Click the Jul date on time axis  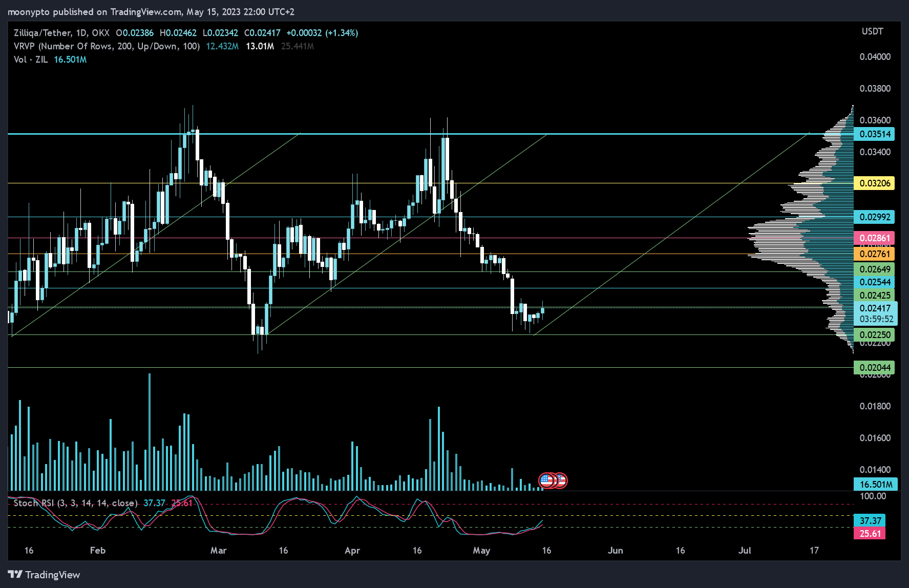pos(744,551)
